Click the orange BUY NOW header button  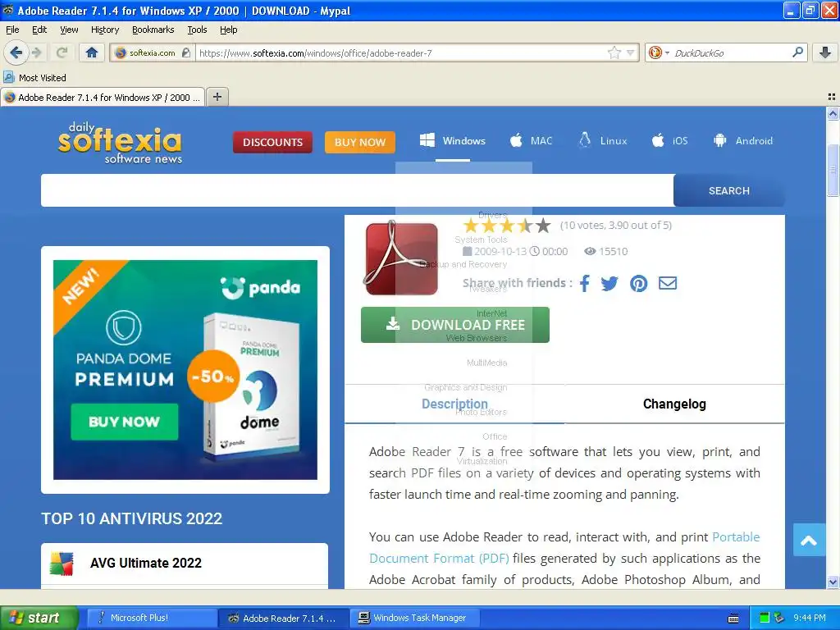(360, 142)
